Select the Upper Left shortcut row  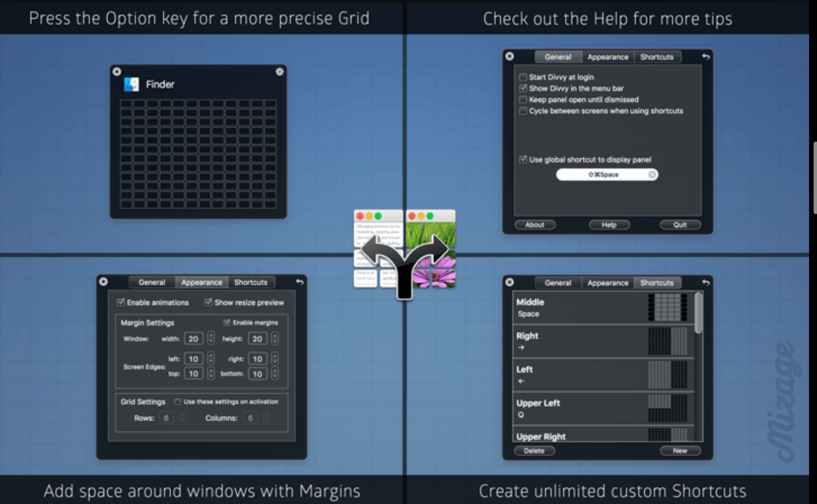[603, 408]
